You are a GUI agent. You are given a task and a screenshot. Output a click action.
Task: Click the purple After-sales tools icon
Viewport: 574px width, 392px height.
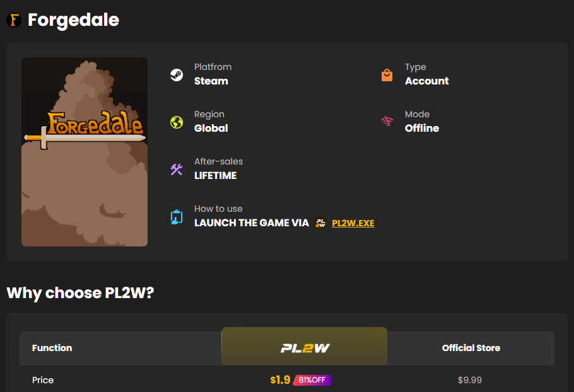177,170
